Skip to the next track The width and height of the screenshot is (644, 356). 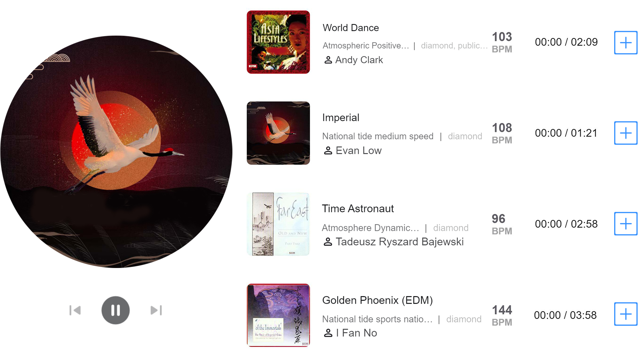click(x=156, y=310)
